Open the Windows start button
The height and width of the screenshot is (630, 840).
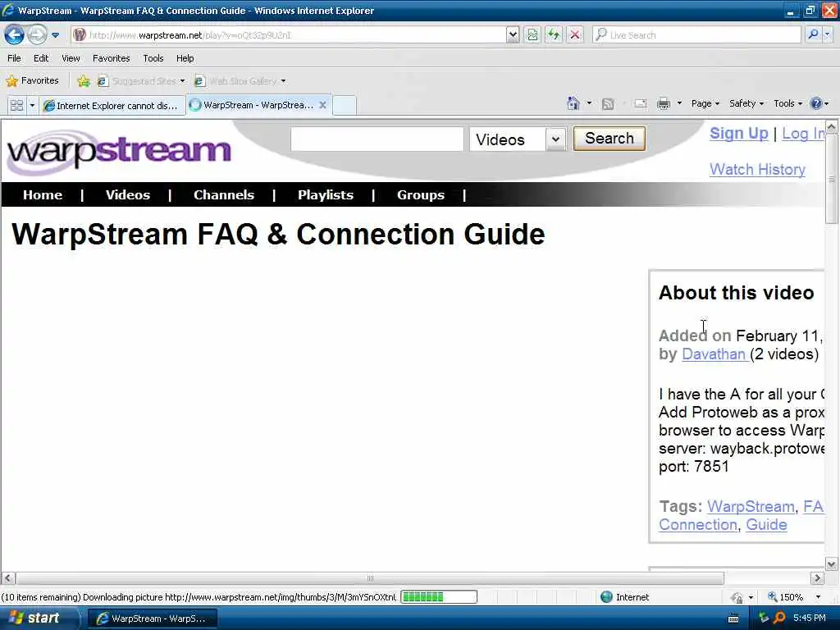click(39, 619)
